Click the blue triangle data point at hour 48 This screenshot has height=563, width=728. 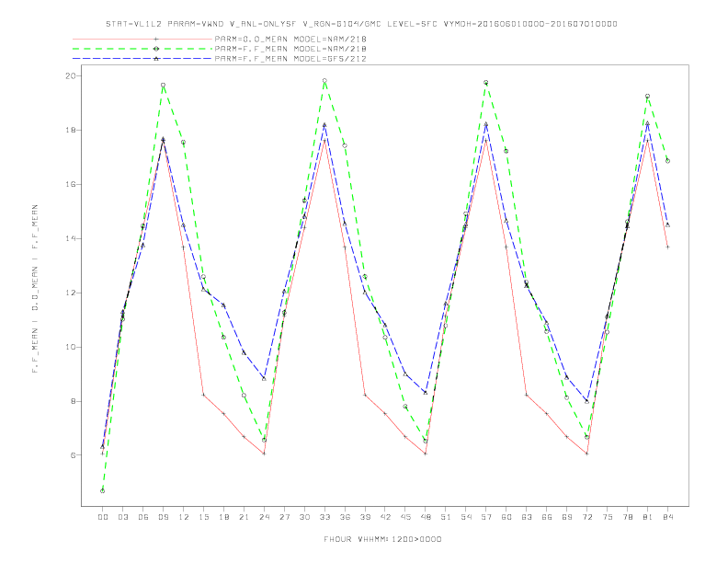tap(426, 393)
